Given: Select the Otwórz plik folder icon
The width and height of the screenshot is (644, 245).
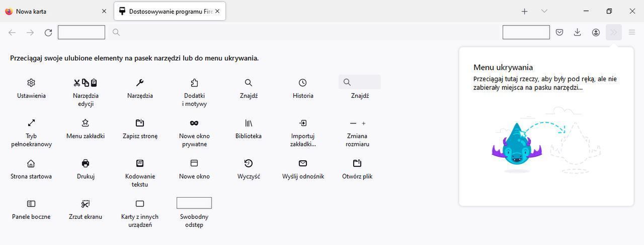Looking at the screenshot, I should tap(357, 163).
